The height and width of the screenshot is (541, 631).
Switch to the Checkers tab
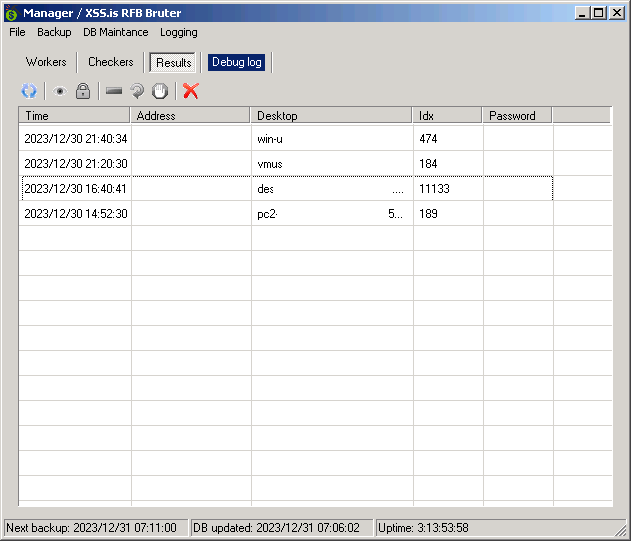pyautogui.click(x=110, y=62)
